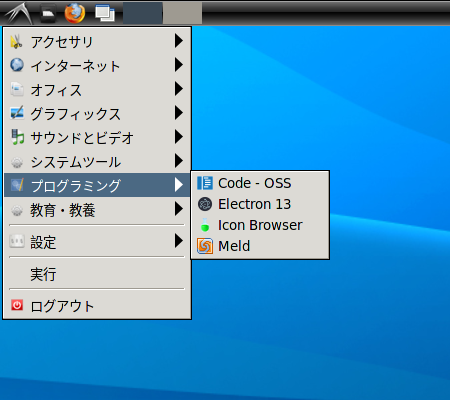
Task: Click the preferences icon beside 設定
Action: click(17, 241)
